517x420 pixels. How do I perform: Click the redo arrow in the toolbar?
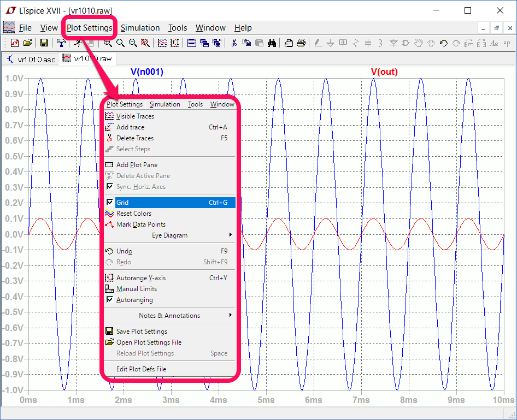(456, 43)
